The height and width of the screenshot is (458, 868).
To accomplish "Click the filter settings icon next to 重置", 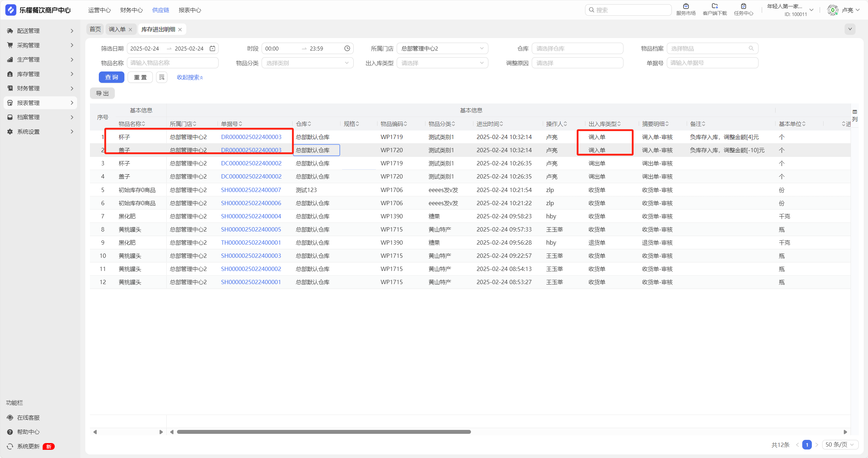I will [x=162, y=77].
